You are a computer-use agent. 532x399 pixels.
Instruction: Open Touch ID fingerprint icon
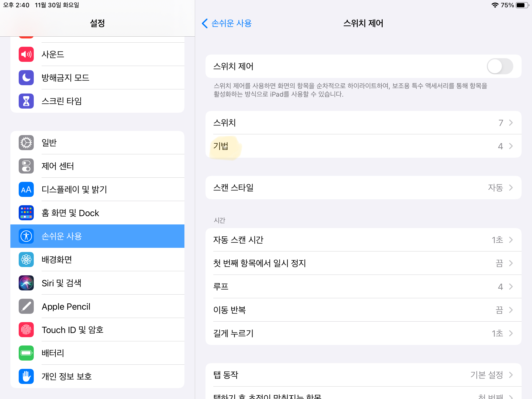26,330
